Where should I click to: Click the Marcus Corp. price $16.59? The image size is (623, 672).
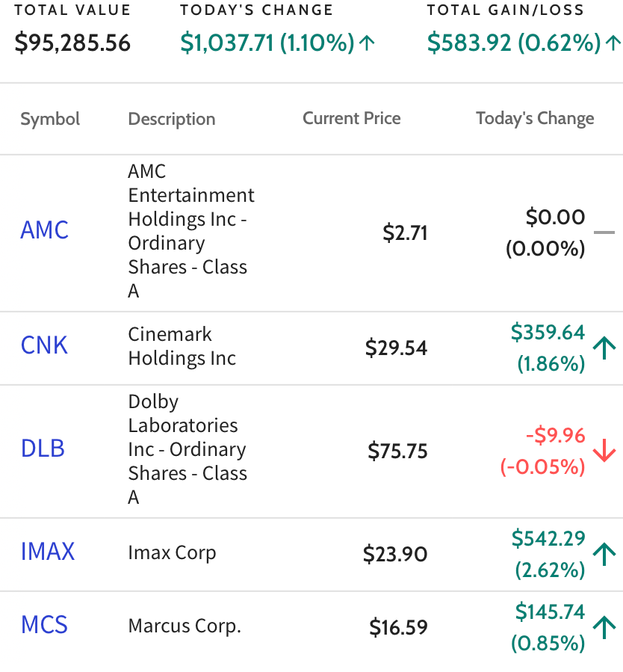click(x=398, y=627)
